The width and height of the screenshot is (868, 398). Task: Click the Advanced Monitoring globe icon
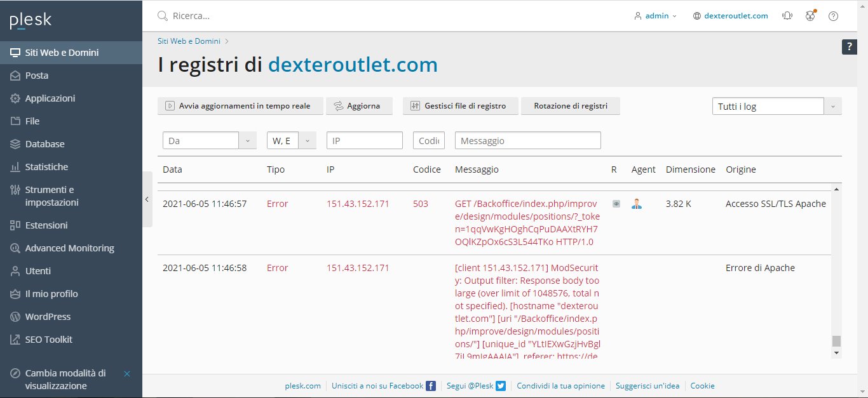15,248
